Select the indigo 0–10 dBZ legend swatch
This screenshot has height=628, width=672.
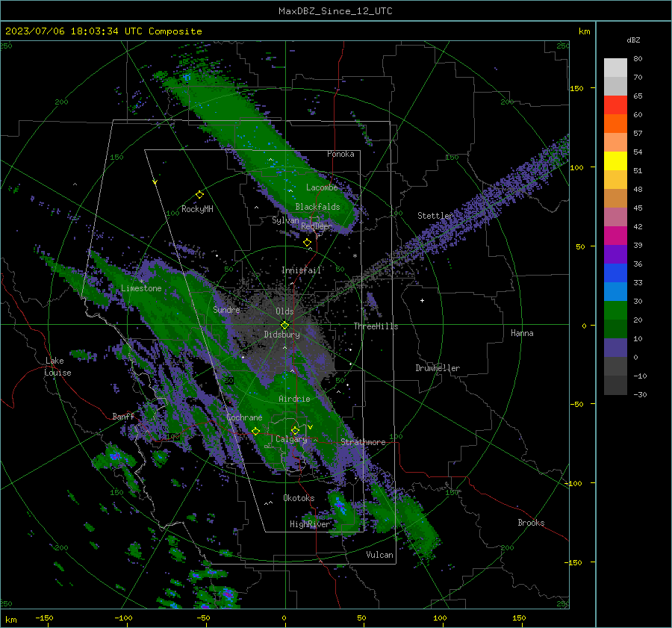click(615, 348)
